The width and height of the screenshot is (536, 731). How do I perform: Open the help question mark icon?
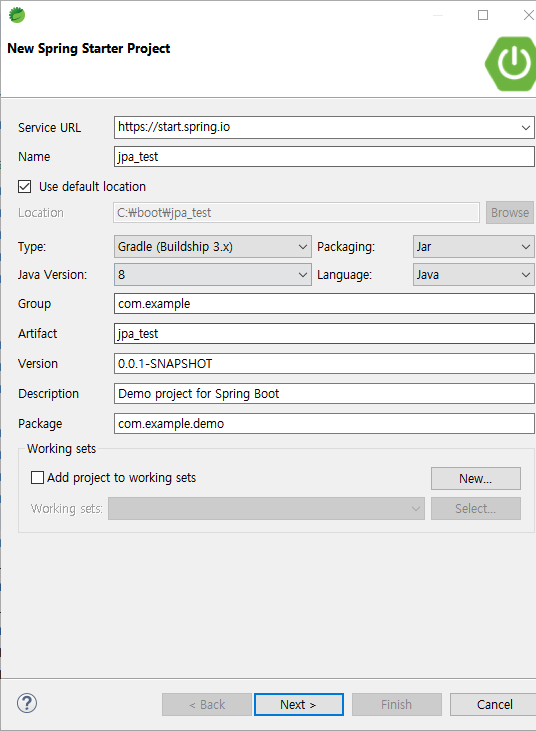27,703
